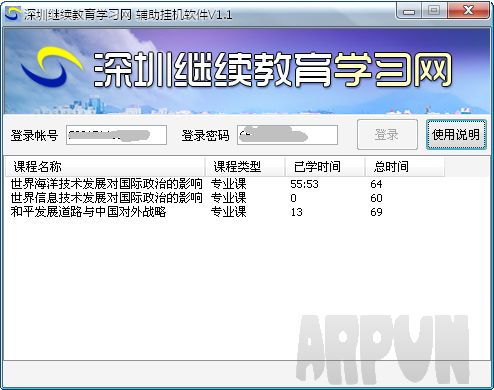The image size is (494, 390).
Task: Close the 辅助挂机软件 window
Action: [468, 11]
